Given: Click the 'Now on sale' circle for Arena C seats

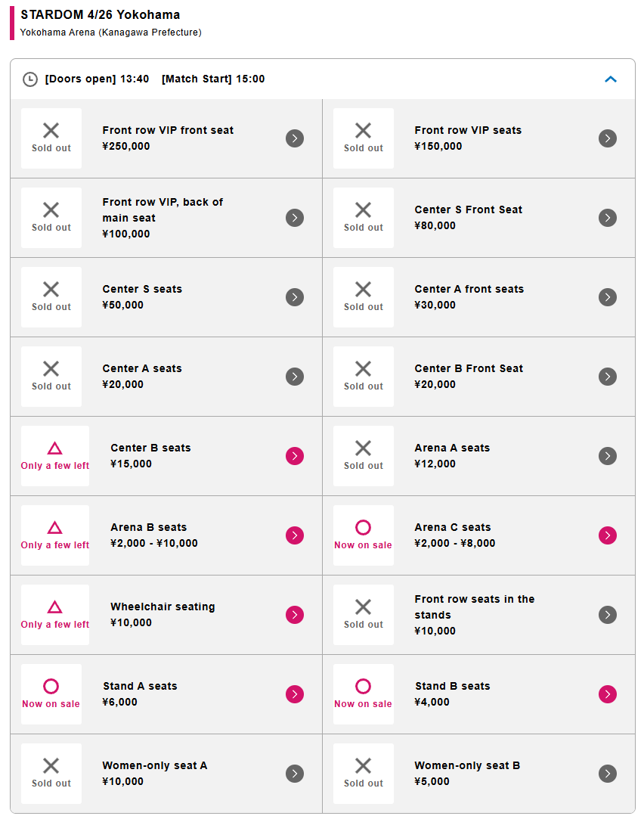Looking at the screenshot, I should 363,527.
